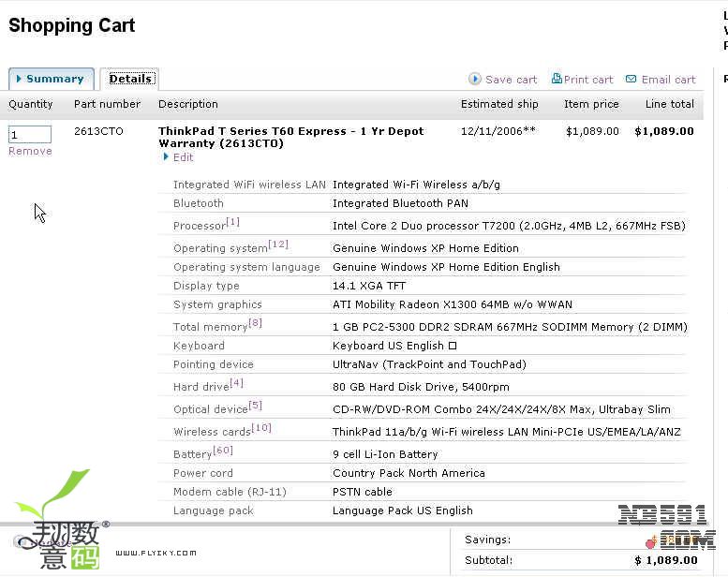Viewport: 728px width, 577px height.
Task: Click the Estimated ship column header
Action: 499,104
